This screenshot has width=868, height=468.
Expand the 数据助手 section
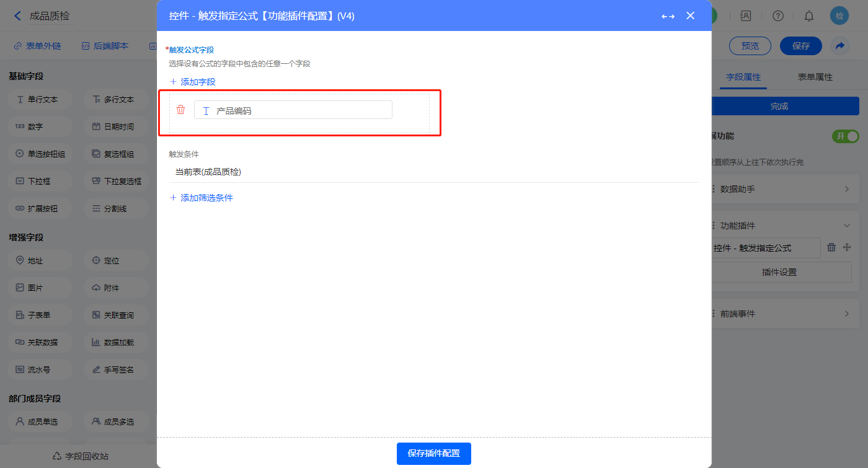pyautogui.click(x=846, y=189)
